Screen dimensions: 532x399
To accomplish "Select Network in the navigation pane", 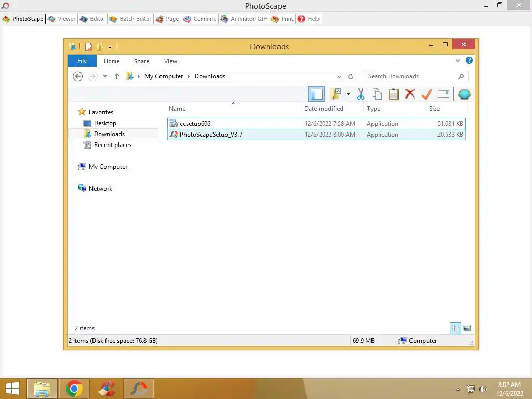I will [x=100, y=188].
